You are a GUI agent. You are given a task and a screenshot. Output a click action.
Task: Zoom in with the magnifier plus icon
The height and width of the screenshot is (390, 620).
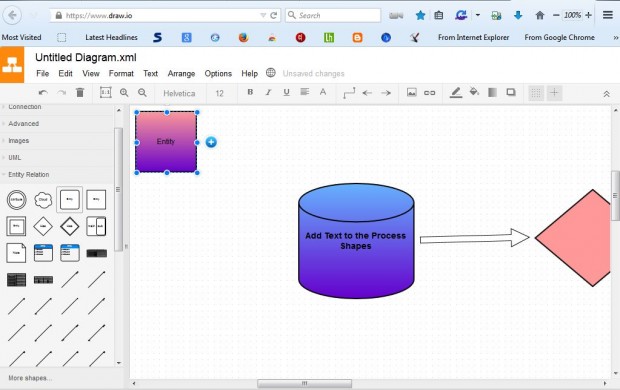pyautogui.click(x=124, y=93)
